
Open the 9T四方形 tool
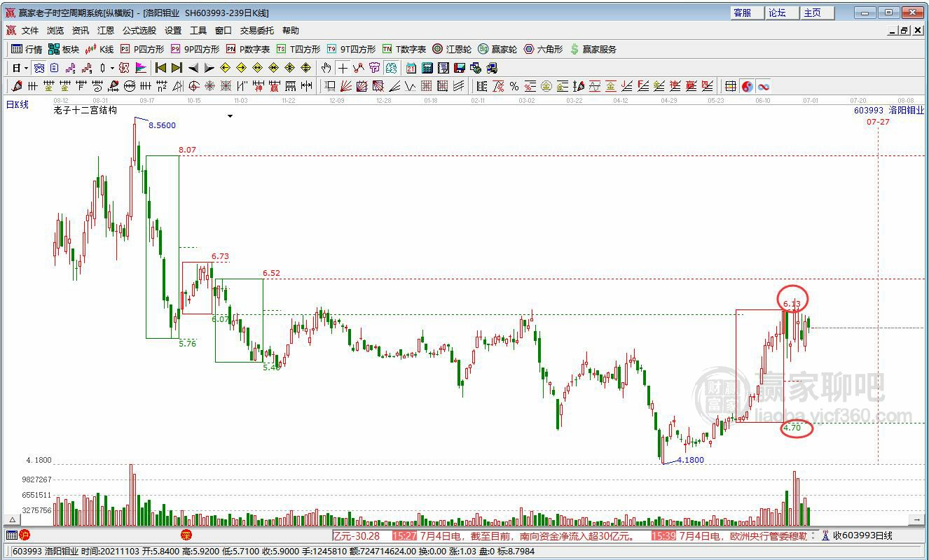[351, 49]
